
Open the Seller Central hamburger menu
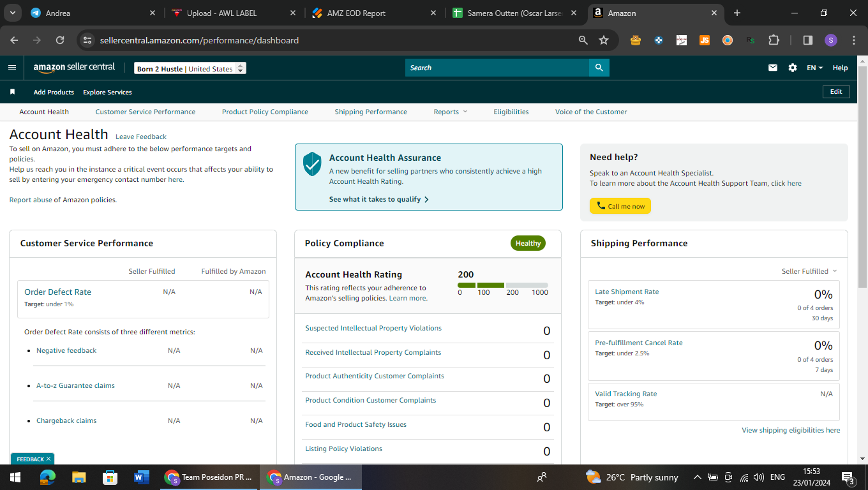[12, 68]
